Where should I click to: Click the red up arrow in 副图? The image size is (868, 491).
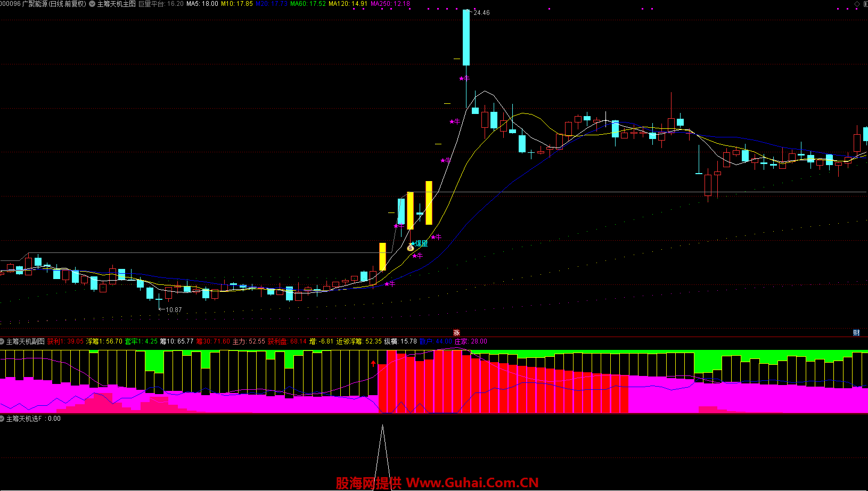pyautogui.click(x=373, y=364)
